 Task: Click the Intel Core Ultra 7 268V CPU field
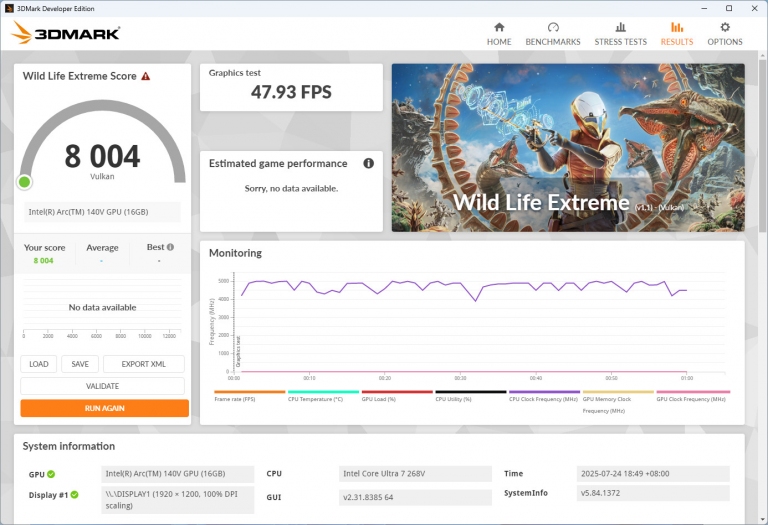coord(415,474)
